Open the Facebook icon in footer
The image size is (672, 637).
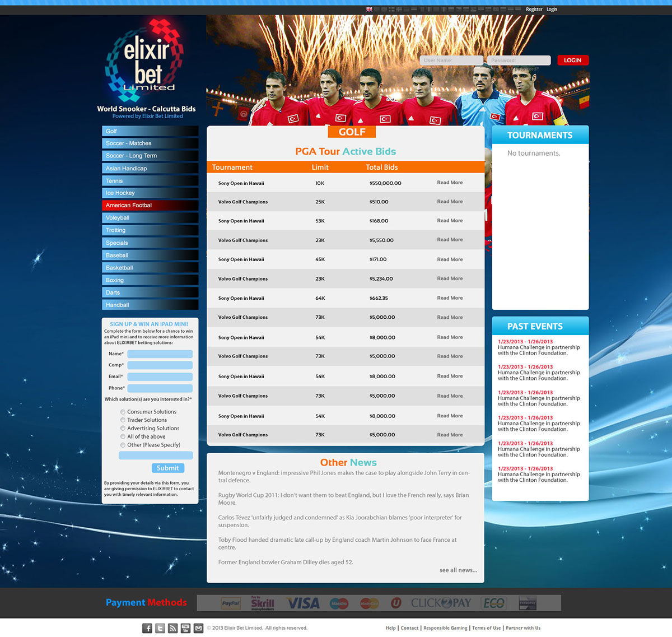(x=147, y=629)
